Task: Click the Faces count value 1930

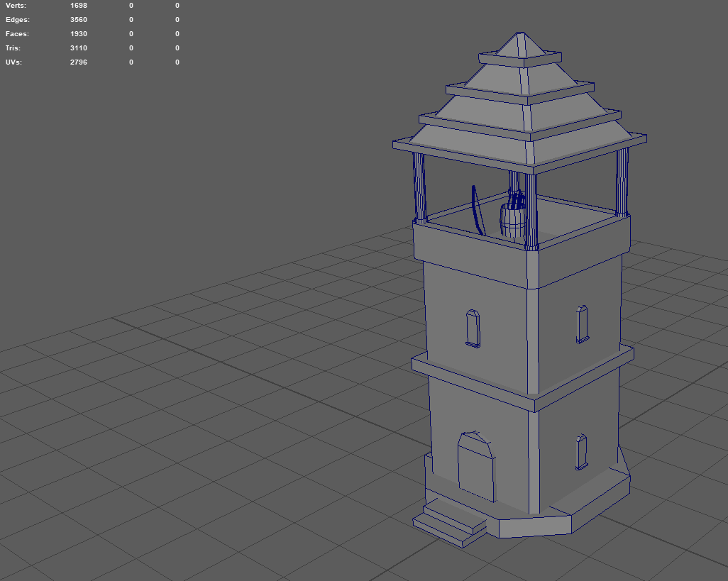Action: point(79,34)
